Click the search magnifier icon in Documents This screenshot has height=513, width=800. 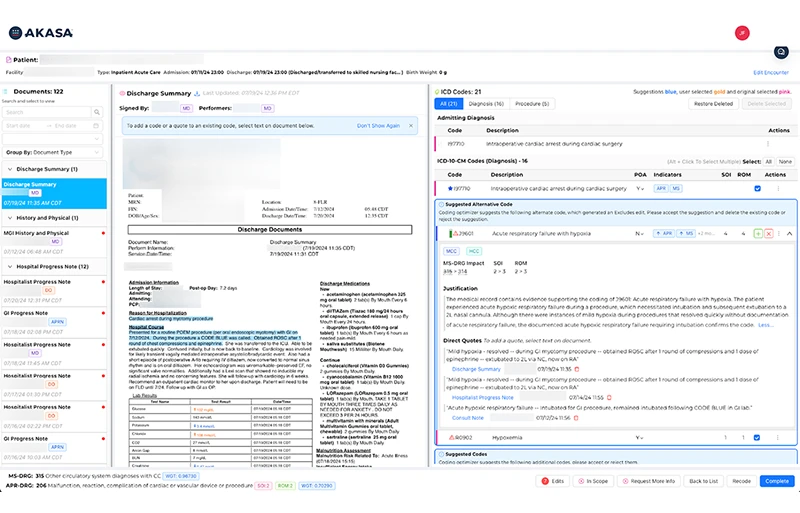[x=97, y=112]
